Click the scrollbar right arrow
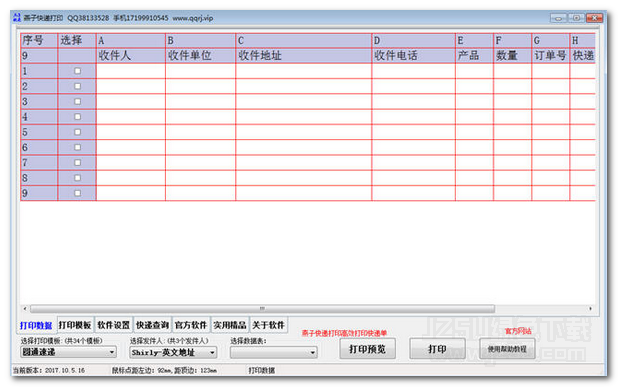Viewport: 618px width, 387px height. pyautogui.click(x=590, y=309)
